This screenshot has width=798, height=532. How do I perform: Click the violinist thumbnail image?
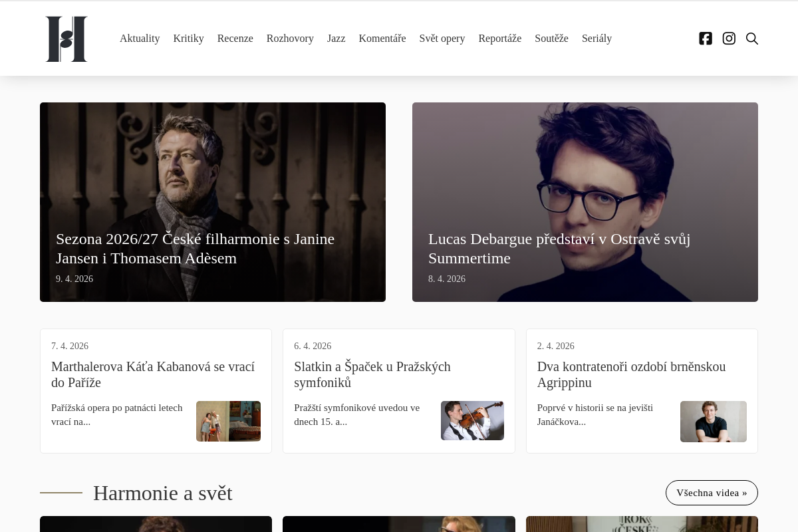(472, 420)
